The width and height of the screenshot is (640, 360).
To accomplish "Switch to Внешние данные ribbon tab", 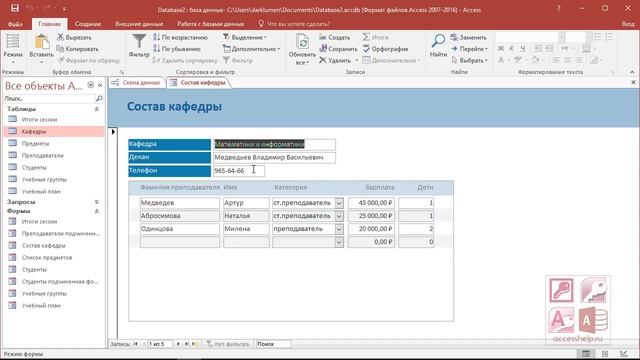I will [139, 24].
